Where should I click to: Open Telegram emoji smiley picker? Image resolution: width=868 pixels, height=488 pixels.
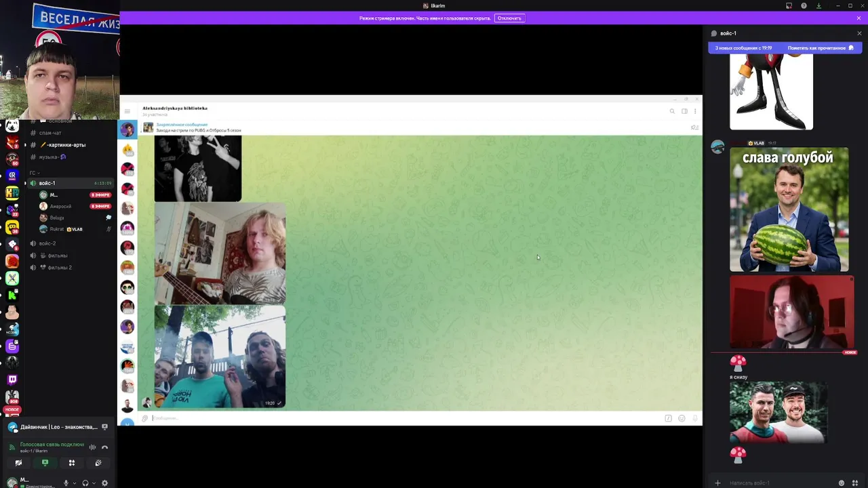(x=682, y=418)
